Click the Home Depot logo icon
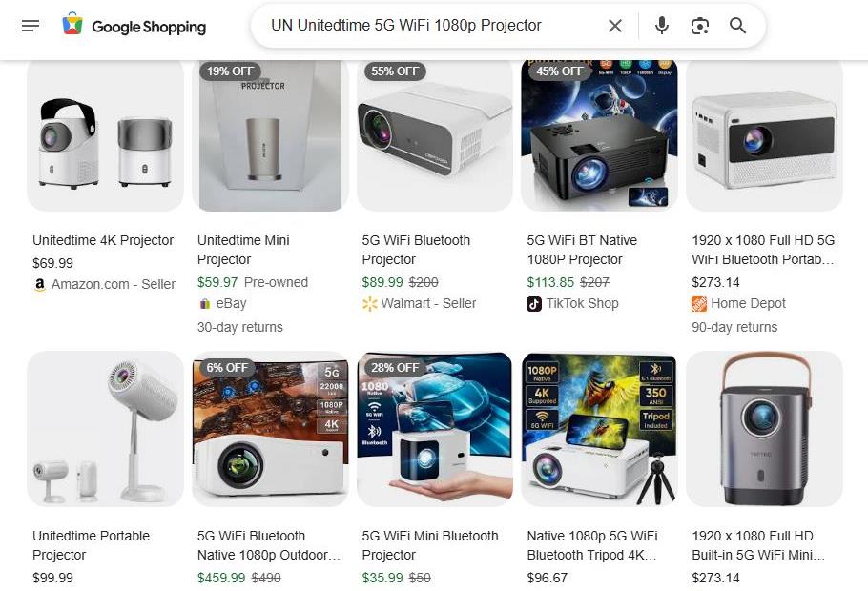 tap(698, 304)
